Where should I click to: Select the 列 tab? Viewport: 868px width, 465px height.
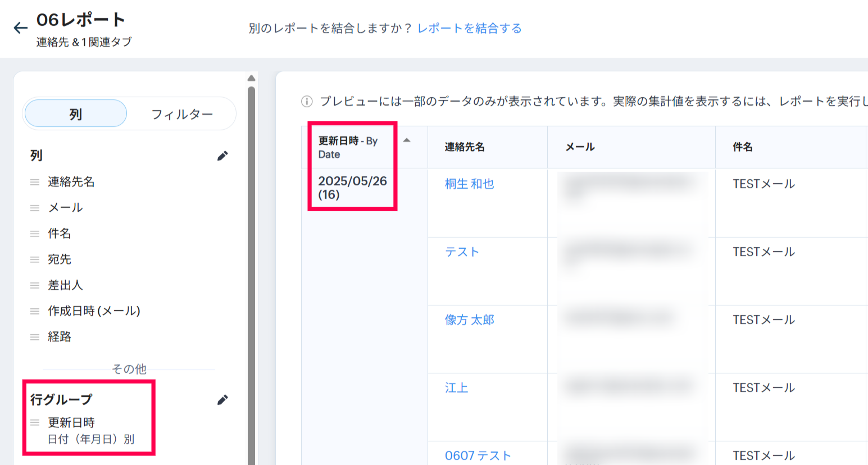[76, 114]
